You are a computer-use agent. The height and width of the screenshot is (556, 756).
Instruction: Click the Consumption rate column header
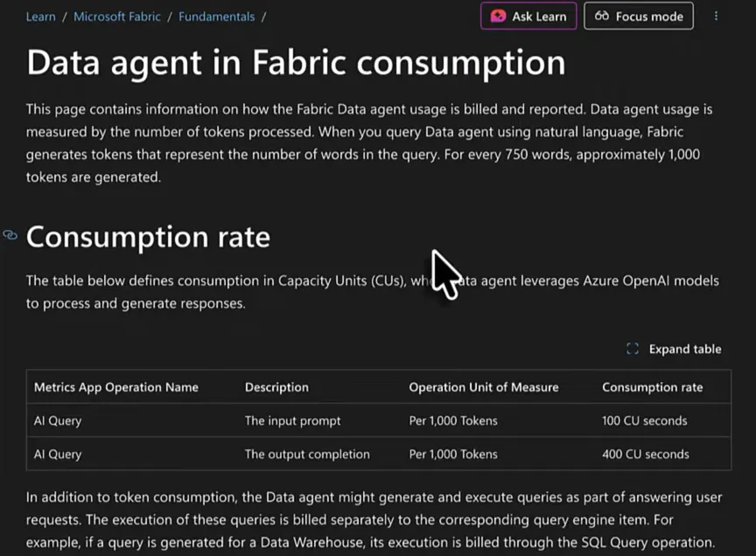(653, 387)
